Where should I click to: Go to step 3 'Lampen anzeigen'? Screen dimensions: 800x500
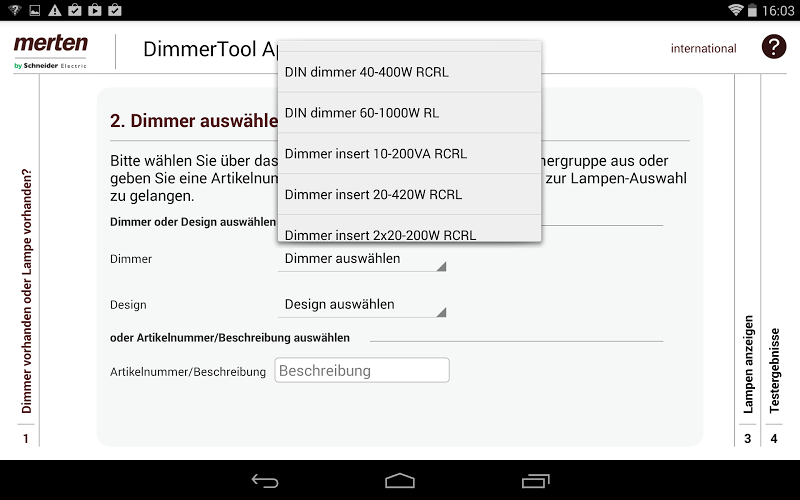[x=747, y=378]
